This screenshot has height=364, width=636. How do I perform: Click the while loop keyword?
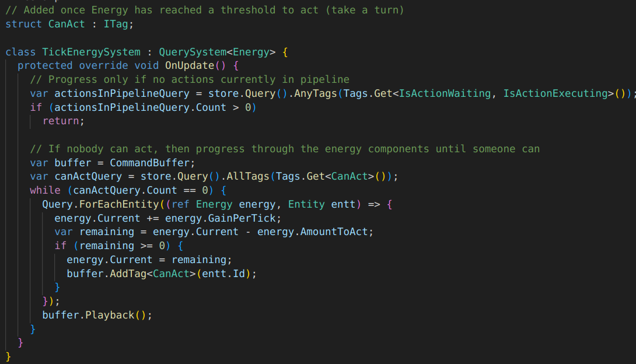coord(45,191)
